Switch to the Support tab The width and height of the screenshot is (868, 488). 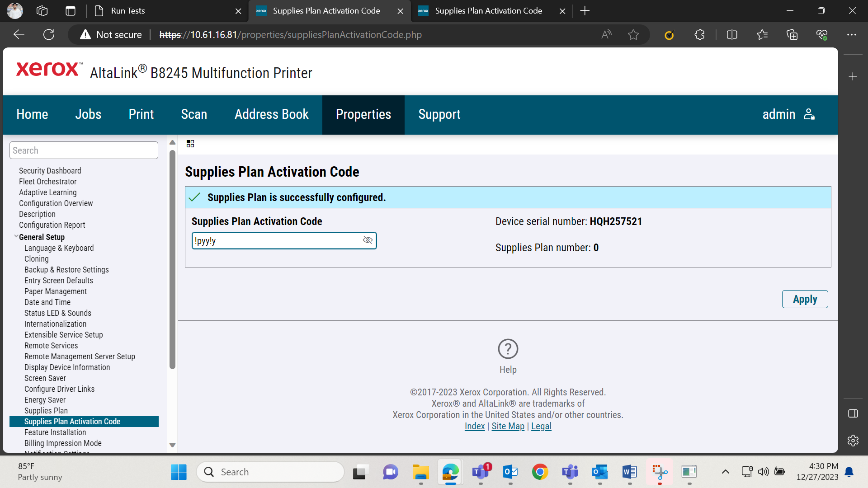(x=439, y=114)
